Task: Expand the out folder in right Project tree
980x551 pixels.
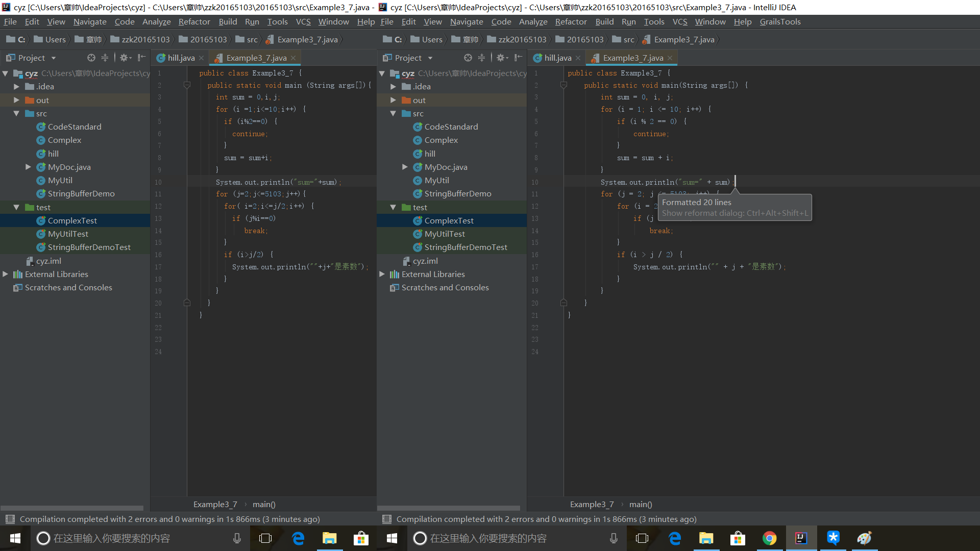Action: (393, 101)
